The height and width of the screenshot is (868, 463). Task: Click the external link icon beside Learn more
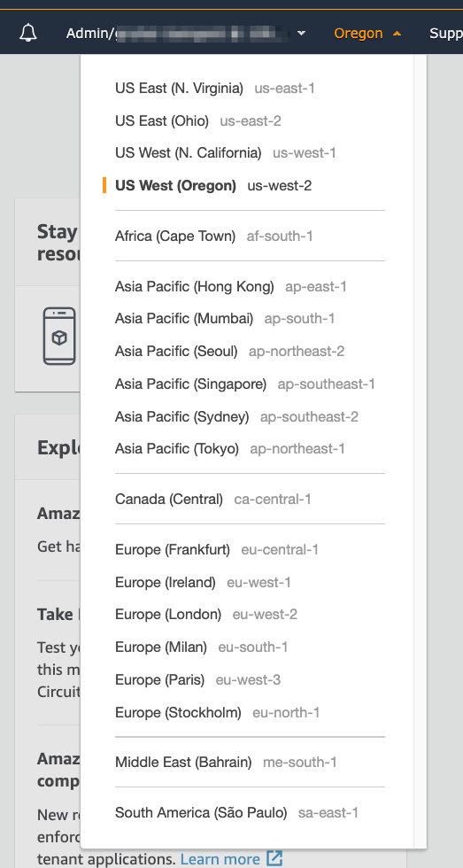click(x=274, y=858)
